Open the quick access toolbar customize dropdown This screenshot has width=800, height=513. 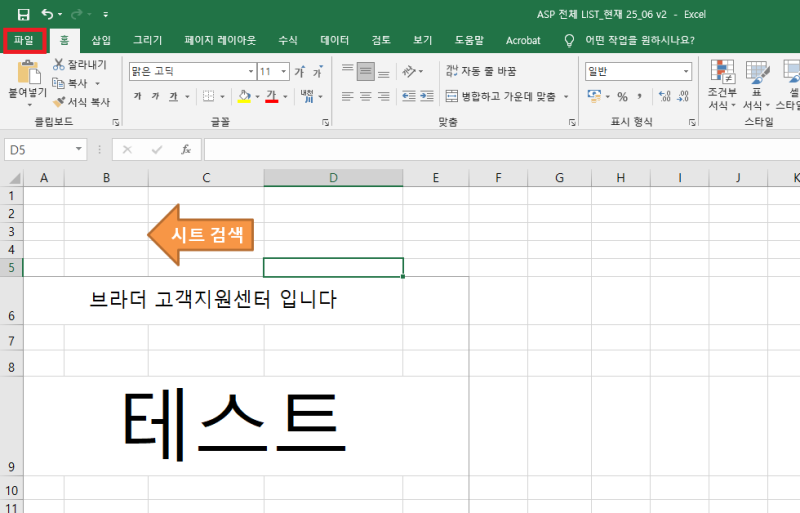point(106,15)
